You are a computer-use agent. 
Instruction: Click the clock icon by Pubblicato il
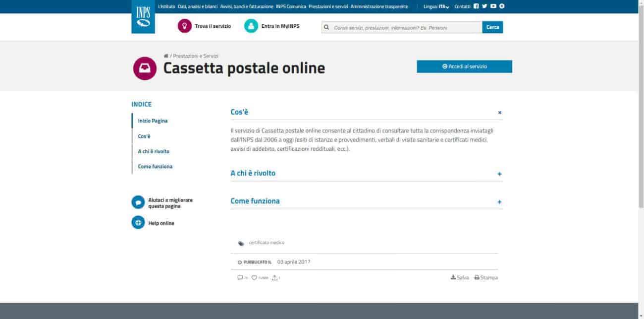pos(240,262)
